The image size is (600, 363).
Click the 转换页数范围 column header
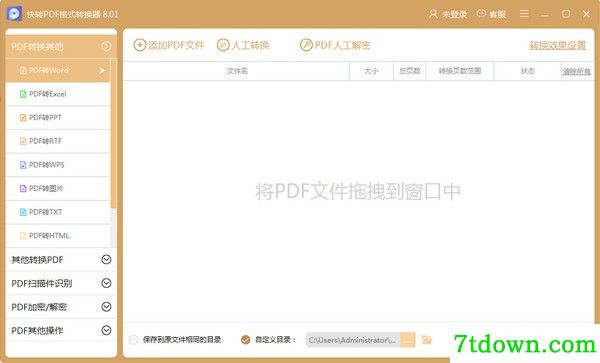point(460,71)
